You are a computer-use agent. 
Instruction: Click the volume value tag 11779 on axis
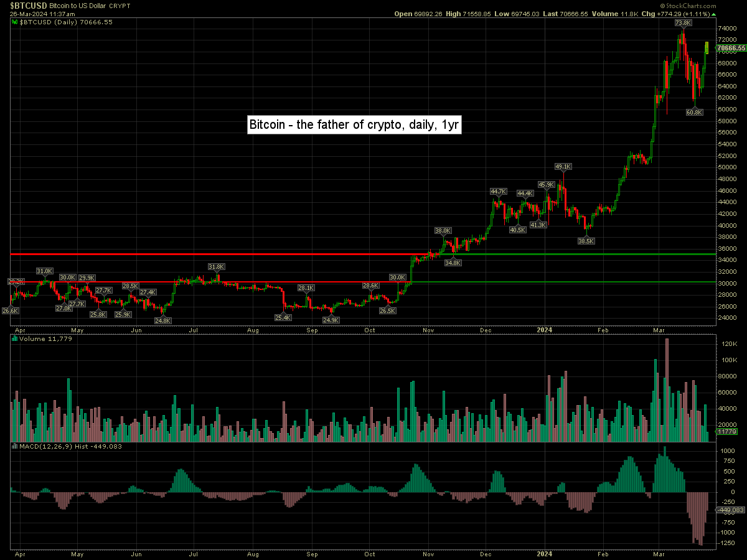point(726,431)
